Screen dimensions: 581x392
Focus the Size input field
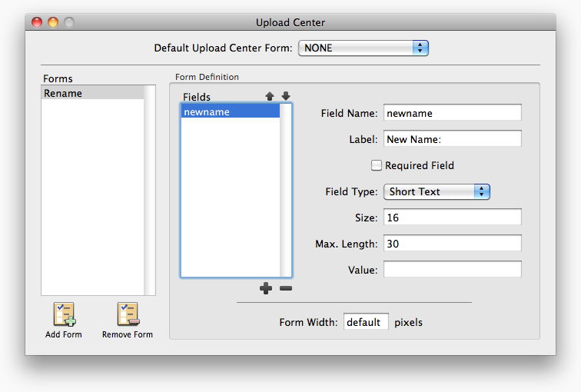(x=452, y=218)
